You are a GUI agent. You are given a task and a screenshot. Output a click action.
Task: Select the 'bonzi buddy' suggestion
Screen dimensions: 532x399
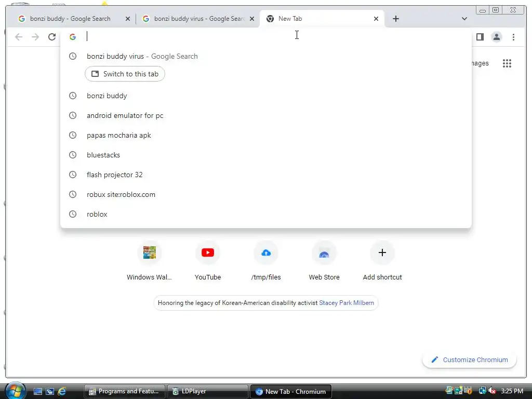(265, 96)
